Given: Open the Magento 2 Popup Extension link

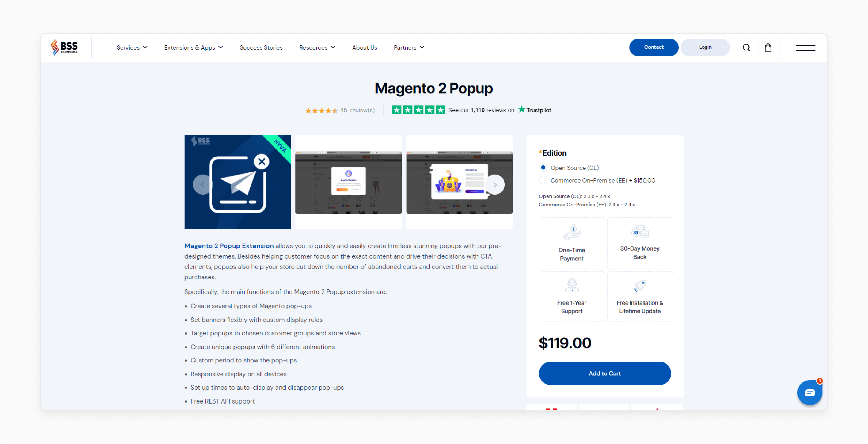Looking at the screenshot, I should (x=229, y=246).
